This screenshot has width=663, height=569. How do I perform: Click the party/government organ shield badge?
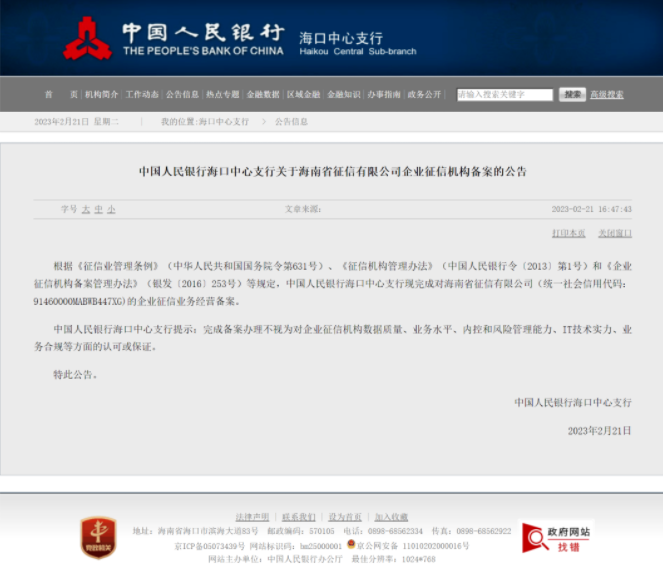[x=99, y=537]
